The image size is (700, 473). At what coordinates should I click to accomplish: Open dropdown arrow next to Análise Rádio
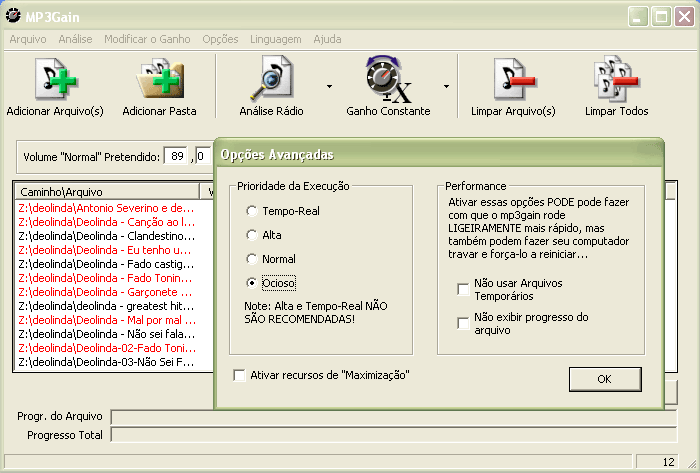tap(329, 86)
